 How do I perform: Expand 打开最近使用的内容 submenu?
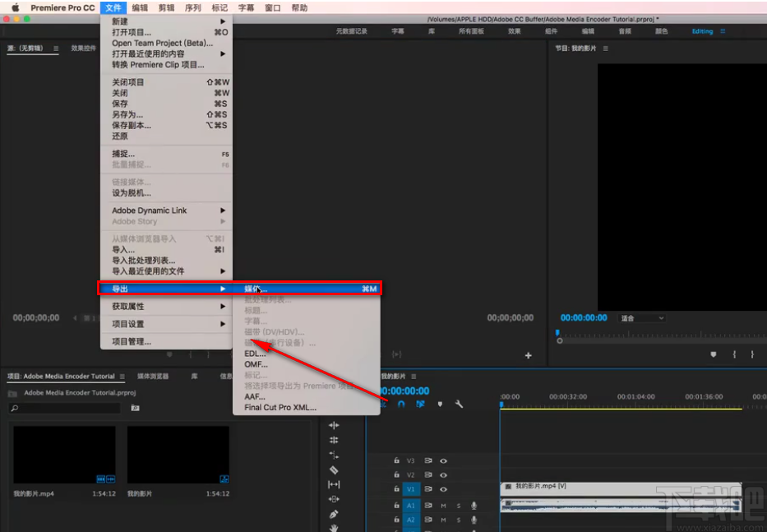pos(166,53)
